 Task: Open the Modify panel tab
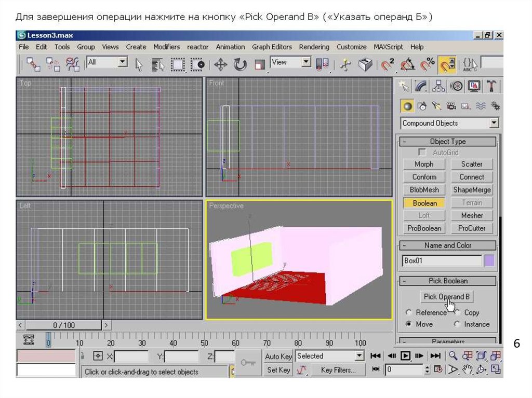pyautogui.click(x=421, y=86)
